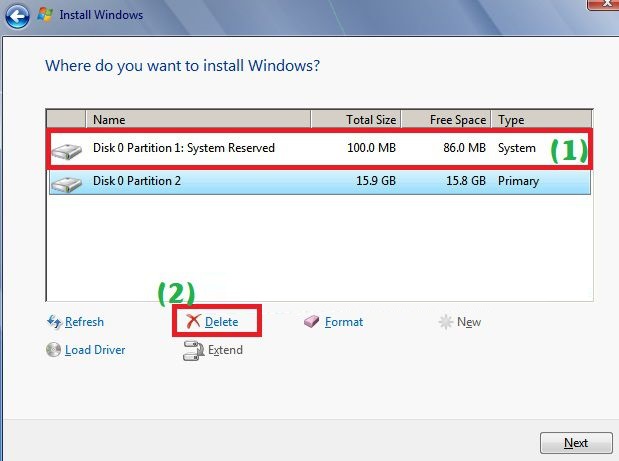619x461 pixels.
Task: Go back using the blue arrow button
Action: 17,16
